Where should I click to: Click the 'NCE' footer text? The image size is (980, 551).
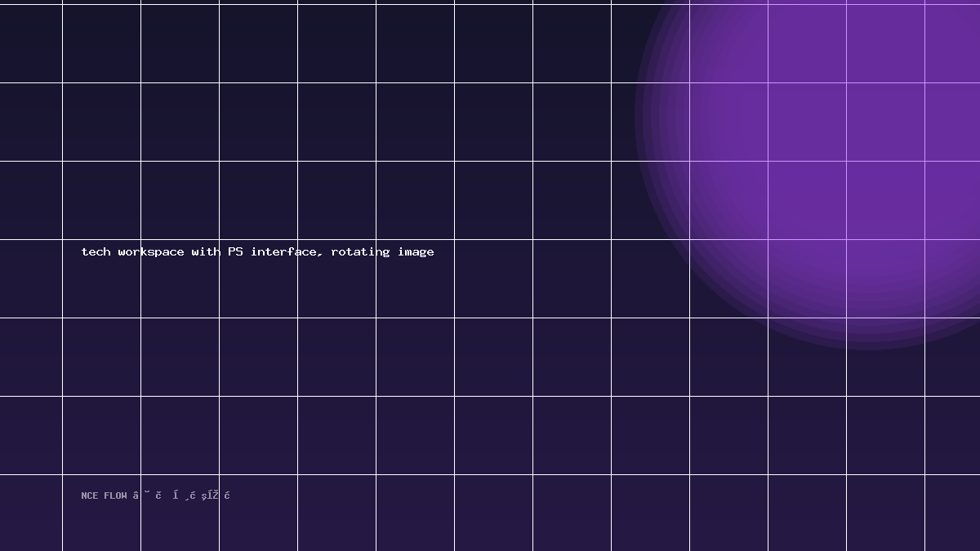(x=89, y=495)
